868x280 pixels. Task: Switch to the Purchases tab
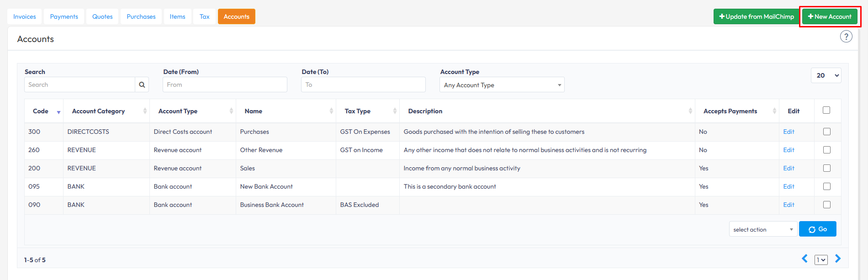click(x=141, y=16)
